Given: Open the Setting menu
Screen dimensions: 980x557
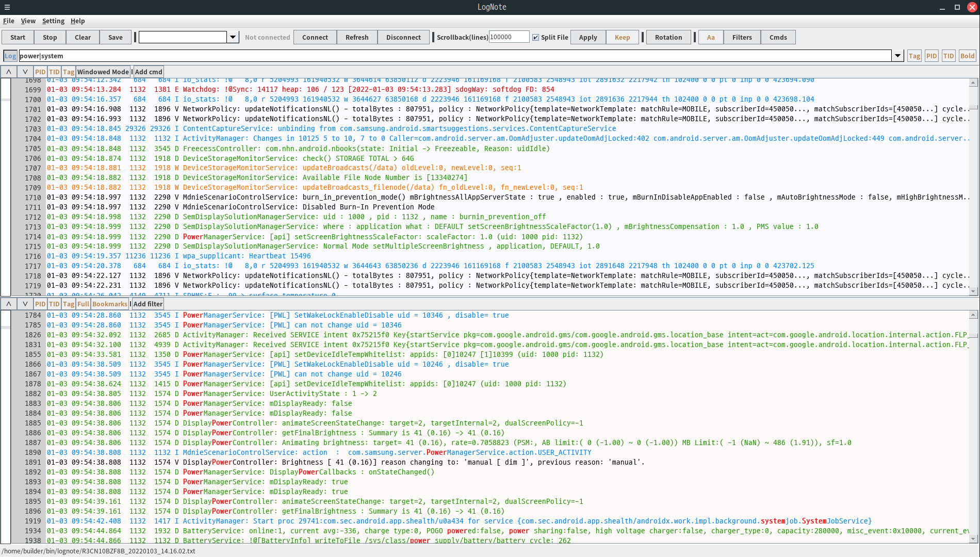Looking at the screenshot, I should 53,21.
